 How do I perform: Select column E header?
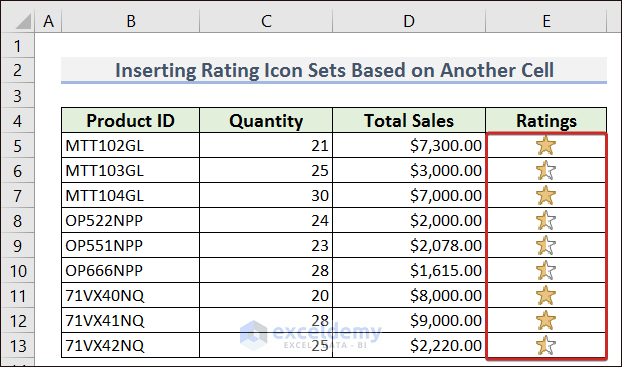coord(546,21)
